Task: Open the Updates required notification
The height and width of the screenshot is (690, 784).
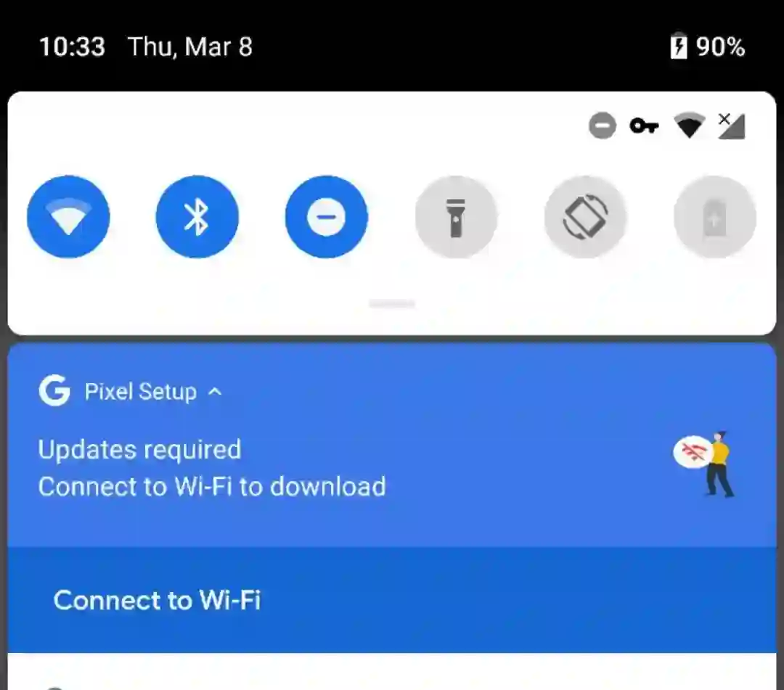Action: click(x=392, y=469)
